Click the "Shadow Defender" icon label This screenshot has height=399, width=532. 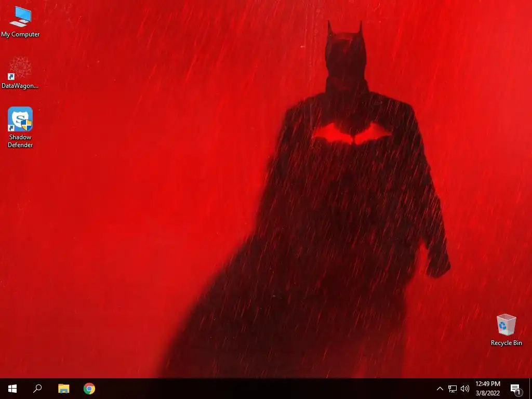[x=20, y=141]
